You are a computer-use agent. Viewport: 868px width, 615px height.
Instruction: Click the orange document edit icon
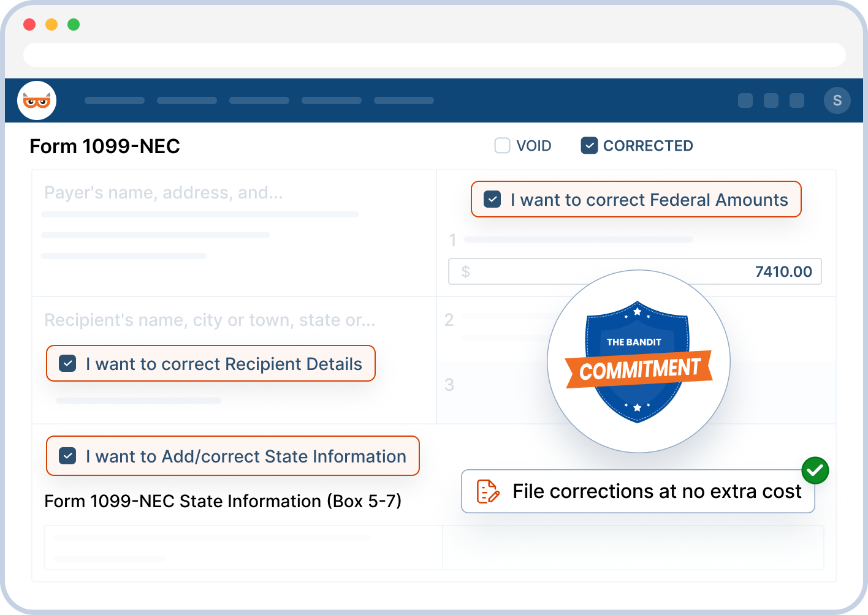(488, 491)
